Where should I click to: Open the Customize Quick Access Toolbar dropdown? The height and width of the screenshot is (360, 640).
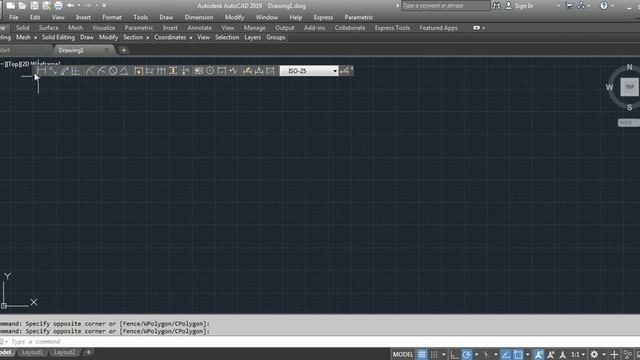click(104, 5)
